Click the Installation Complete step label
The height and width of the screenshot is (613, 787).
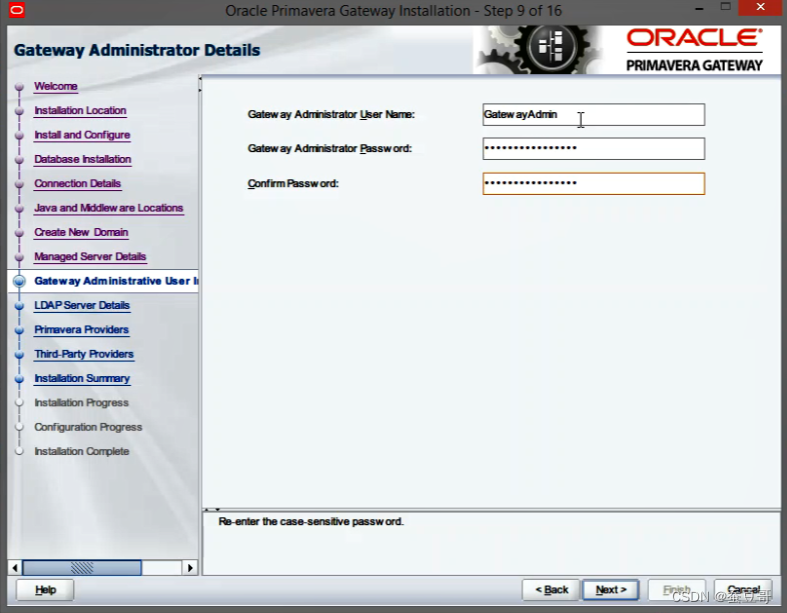click(82, 451)
